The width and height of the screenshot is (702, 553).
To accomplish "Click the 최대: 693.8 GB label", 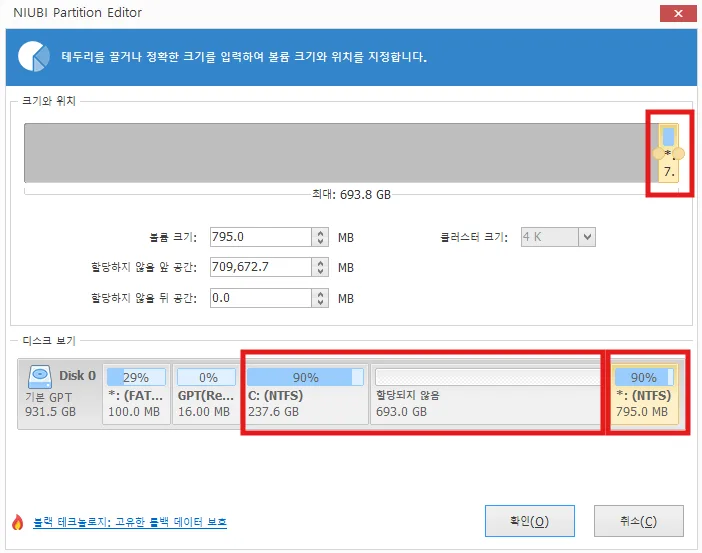I will 351,194.
